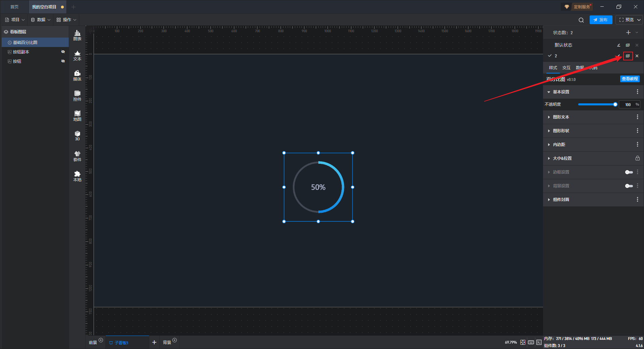This screenshot has width=644, height=349.
Task: Rename the 默认状态 state with edit icon
Action: [619, 45]
